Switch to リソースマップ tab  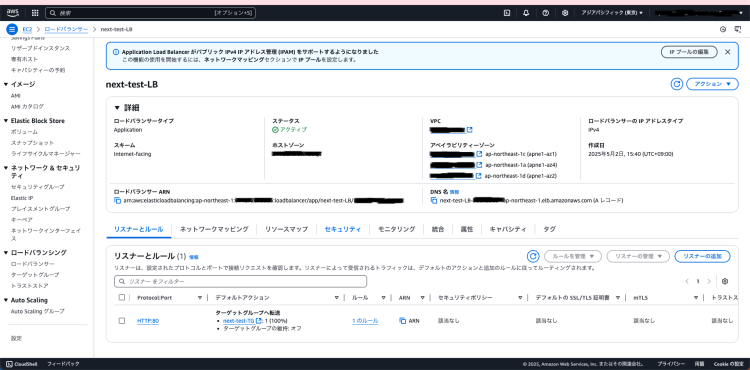[x=287, y=229]
